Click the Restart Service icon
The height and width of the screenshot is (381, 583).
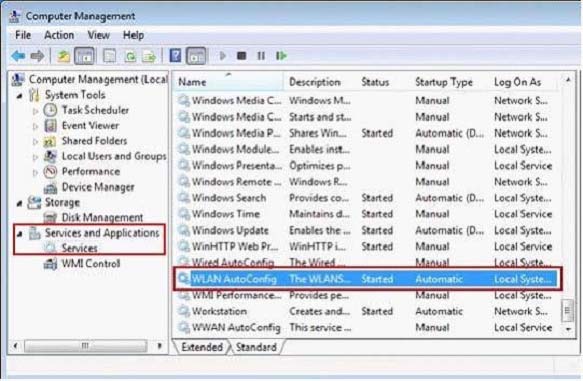click(281, 56)
